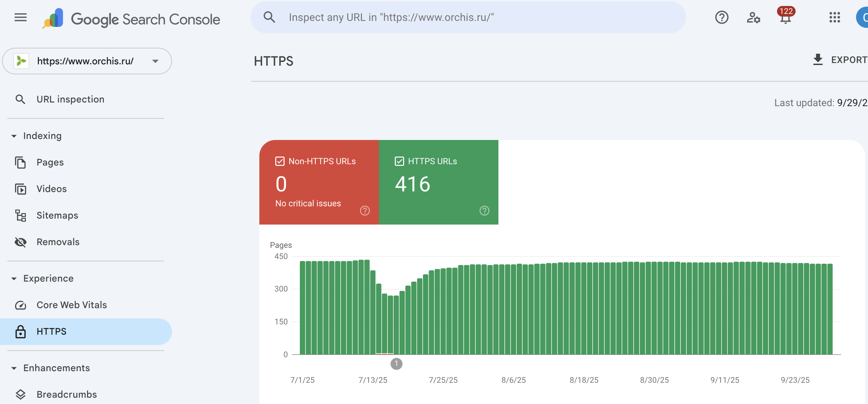Open the Sitemaps report
868x404 pixels.
click(57, 216)
